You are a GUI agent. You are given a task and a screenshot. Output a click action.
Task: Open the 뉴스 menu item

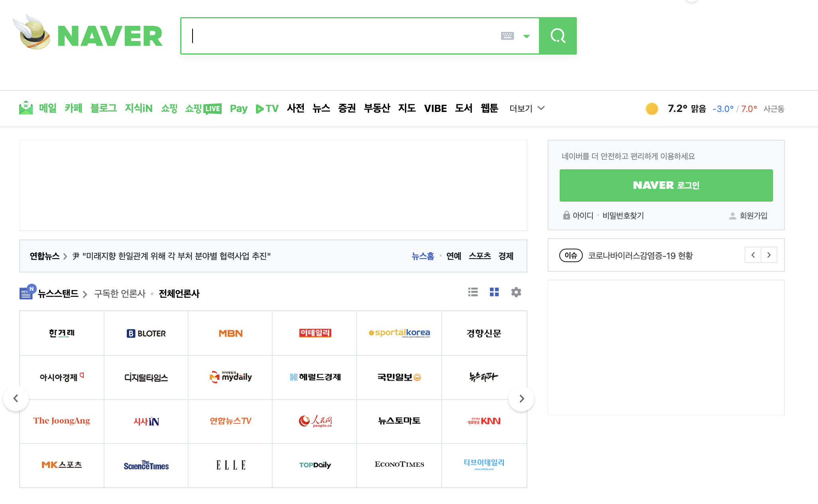[321, 108]
